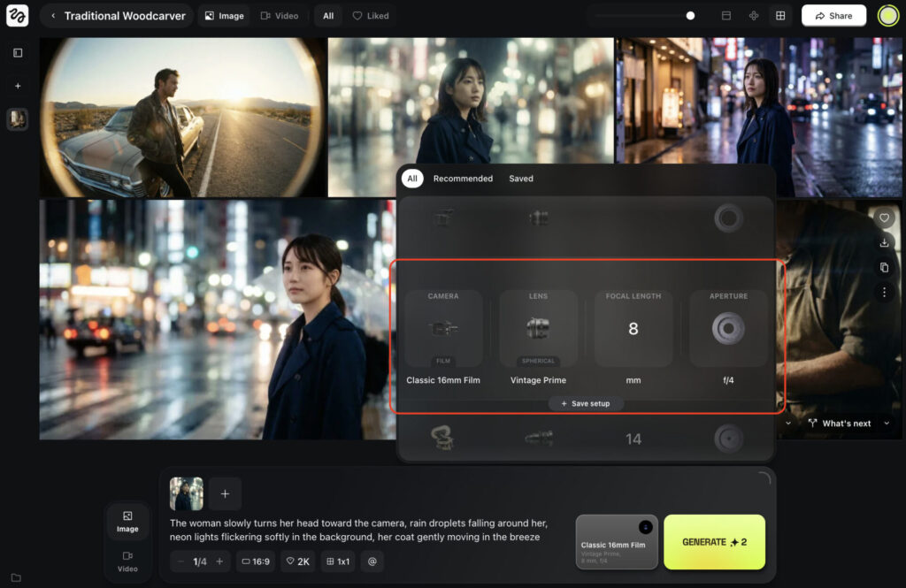906x588 pixels.
Task: Click the Save setup button
Action: pos(586,404)
